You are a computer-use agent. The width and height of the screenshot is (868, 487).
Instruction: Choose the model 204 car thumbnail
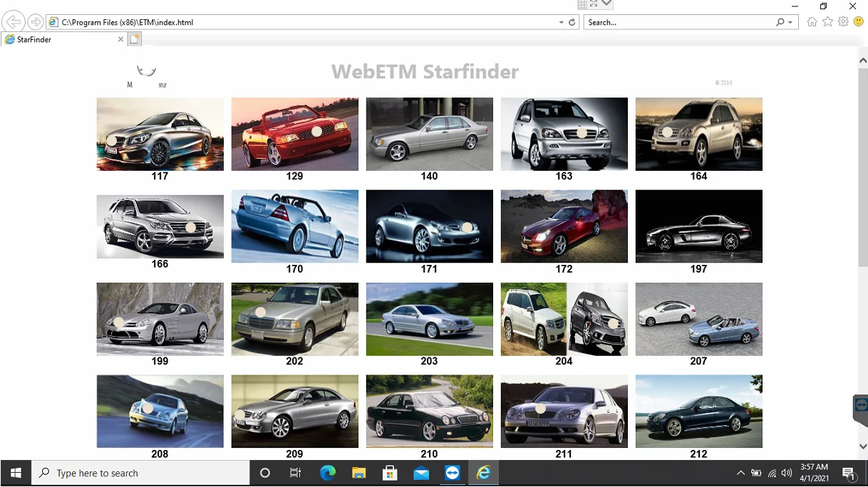pyautogui.click(x=564, y=319)
